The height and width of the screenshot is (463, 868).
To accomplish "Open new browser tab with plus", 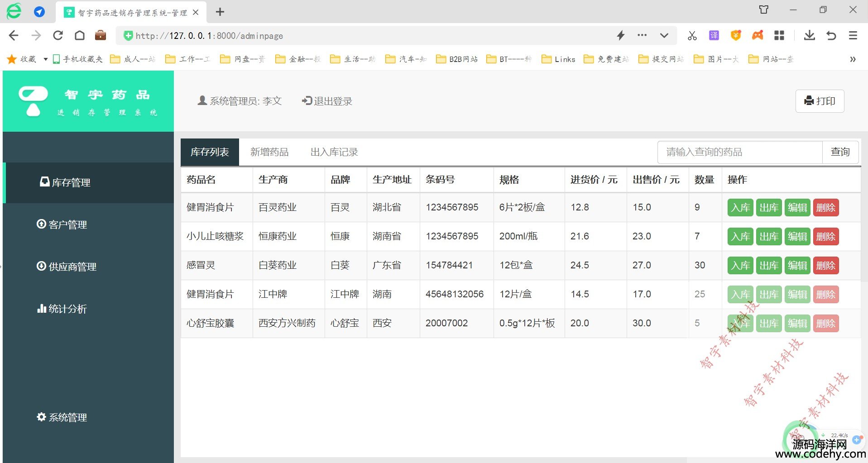I will coord(220,12).
